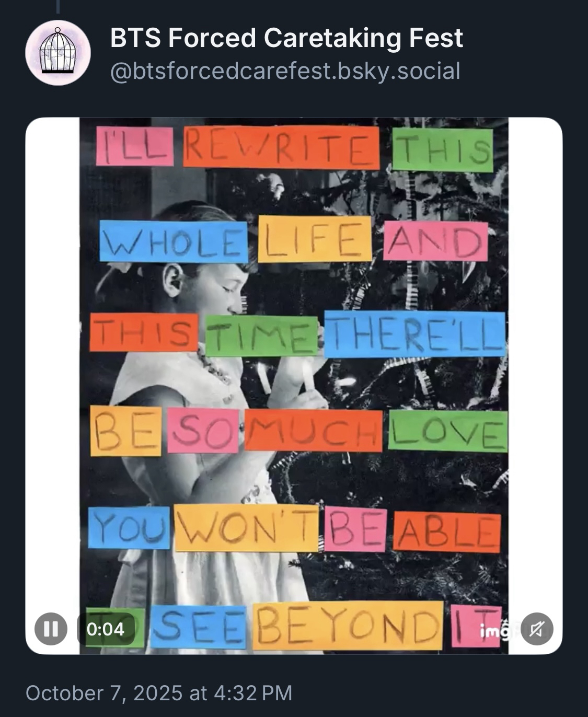Click the green LOVE label in the video

pos(447,431)
